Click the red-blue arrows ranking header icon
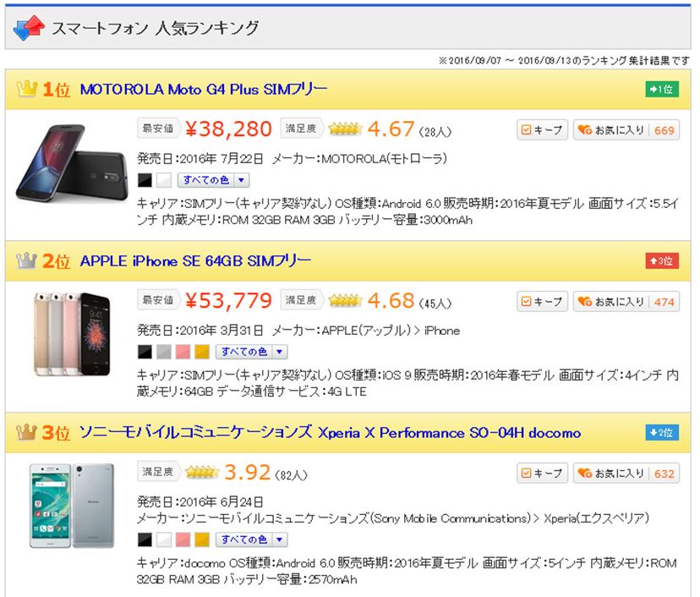 [29, 28]
